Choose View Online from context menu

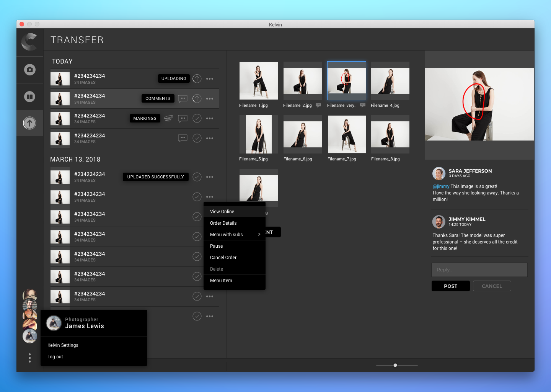[x=222, y=212]
